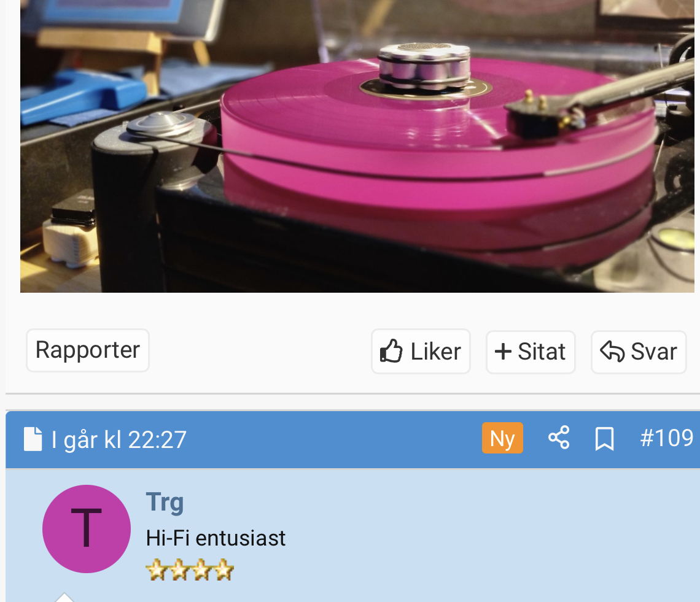The image size is (700, 602).
Task: Open the share icon on post #109
Action: [559, 438]
